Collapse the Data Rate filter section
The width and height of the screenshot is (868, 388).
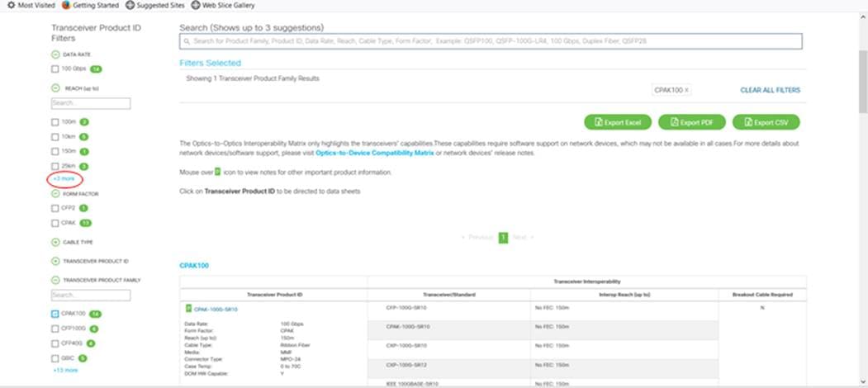(x=55, y=54)
